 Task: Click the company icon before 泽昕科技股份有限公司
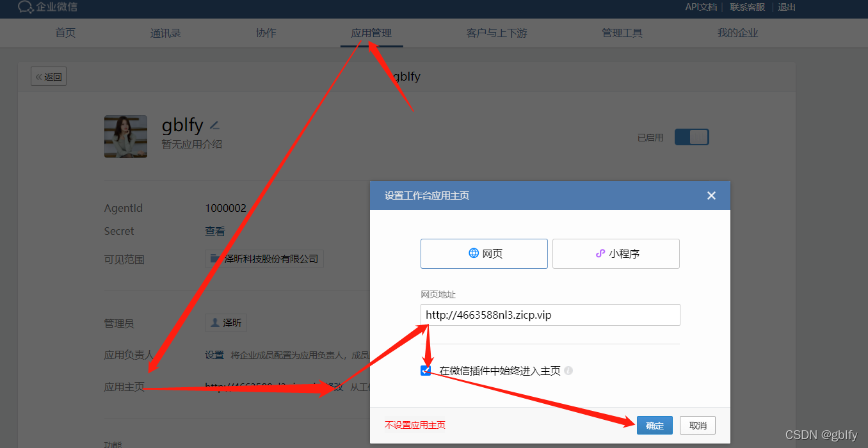pos(214,258)
